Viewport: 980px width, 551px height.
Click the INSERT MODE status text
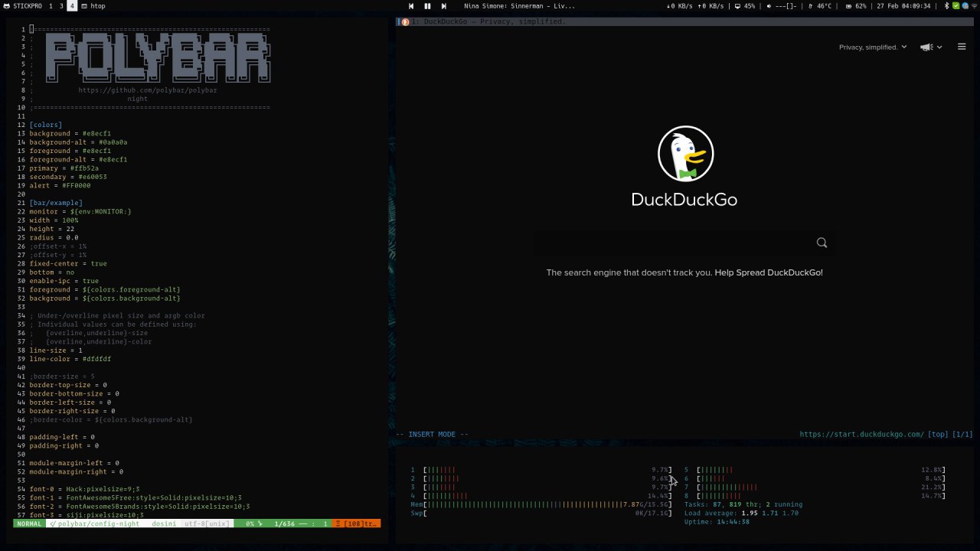(x=432, y=434)
